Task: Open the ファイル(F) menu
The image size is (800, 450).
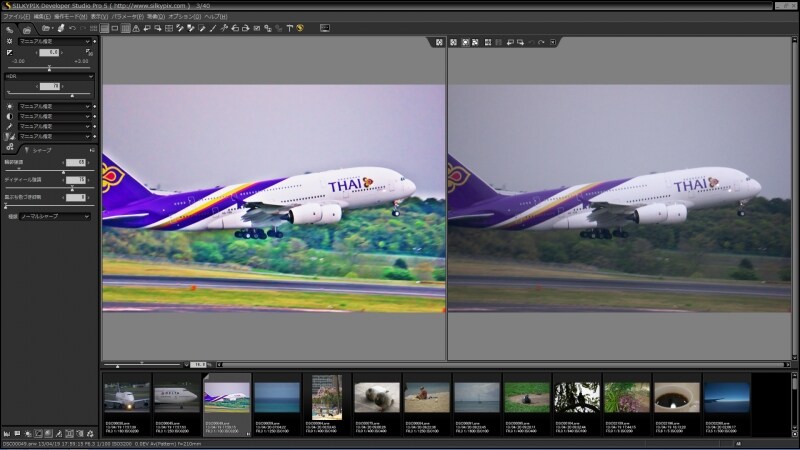Action: click(x=16, y=16)
